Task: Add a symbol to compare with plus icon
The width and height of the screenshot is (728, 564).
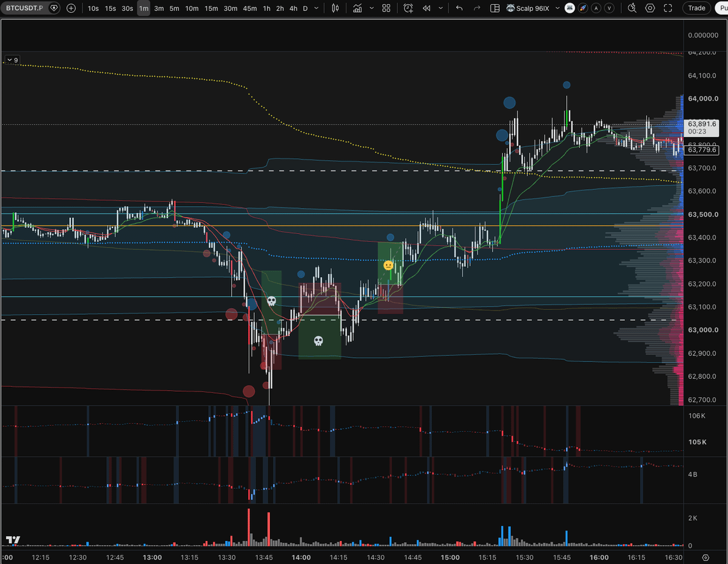Action: coord(71,8)
